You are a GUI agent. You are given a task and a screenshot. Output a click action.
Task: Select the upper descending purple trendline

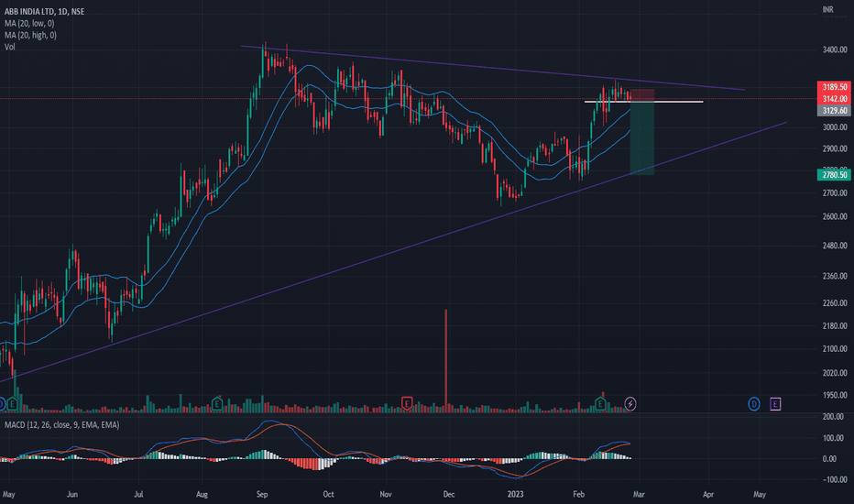coord(493,68)
